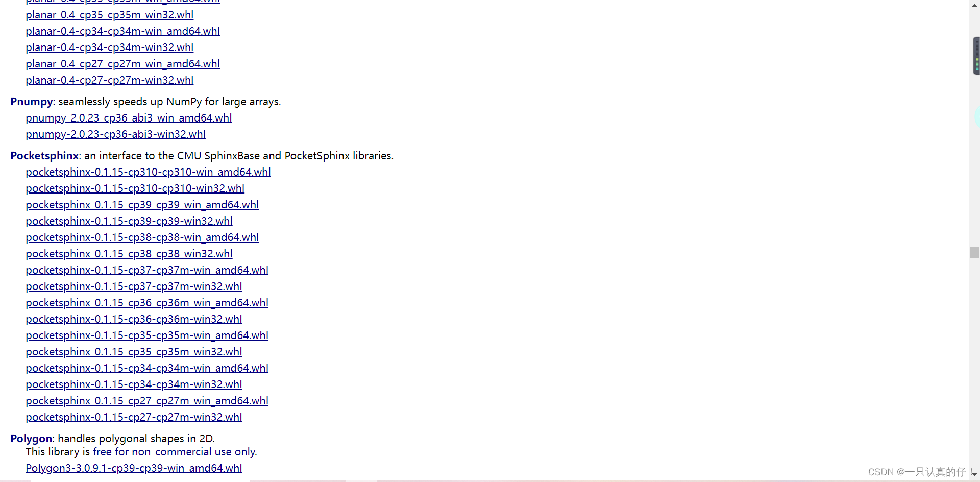The height and width of the screenshot is (482, 980).
Task: Open pocketsphinx cp38 win32 wheel
Action: 129,254
